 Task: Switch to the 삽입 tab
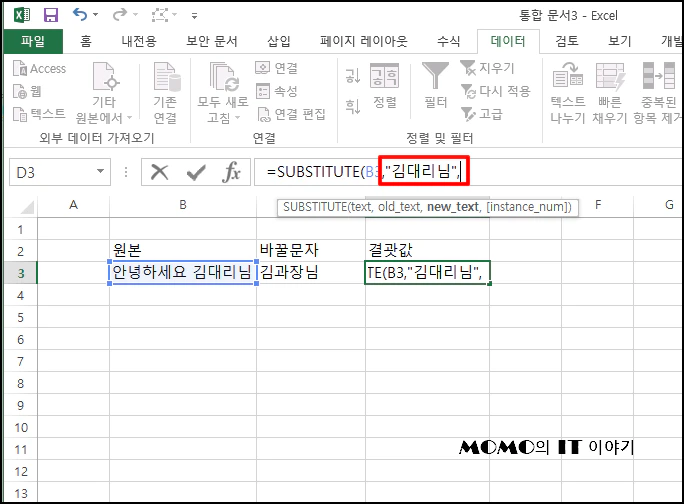point(279,41)
